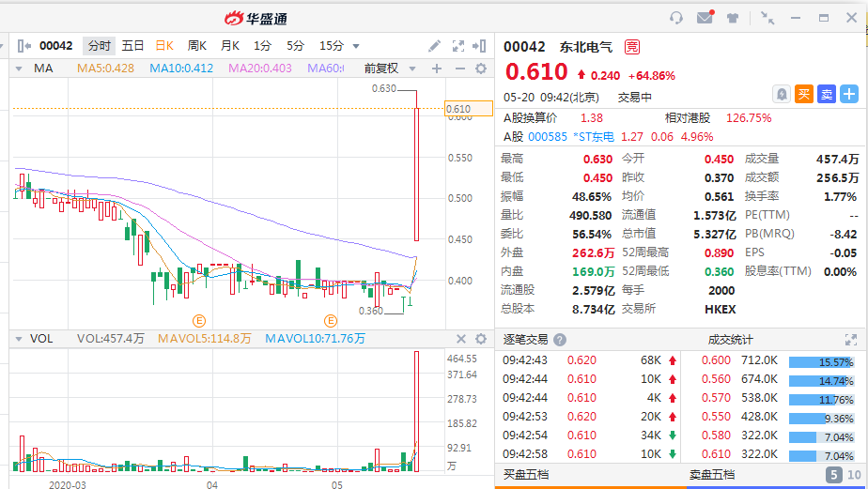Show 5-level order book depth
Image resolution: width=868 pixels, height=489 pixels.
point(833,475)
